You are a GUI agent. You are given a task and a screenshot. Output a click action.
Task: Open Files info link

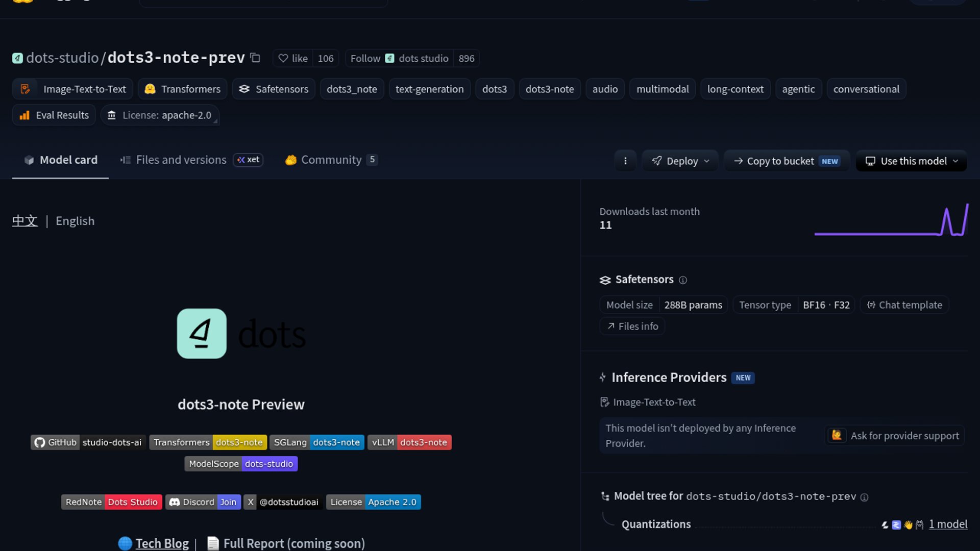pos(632,327)
